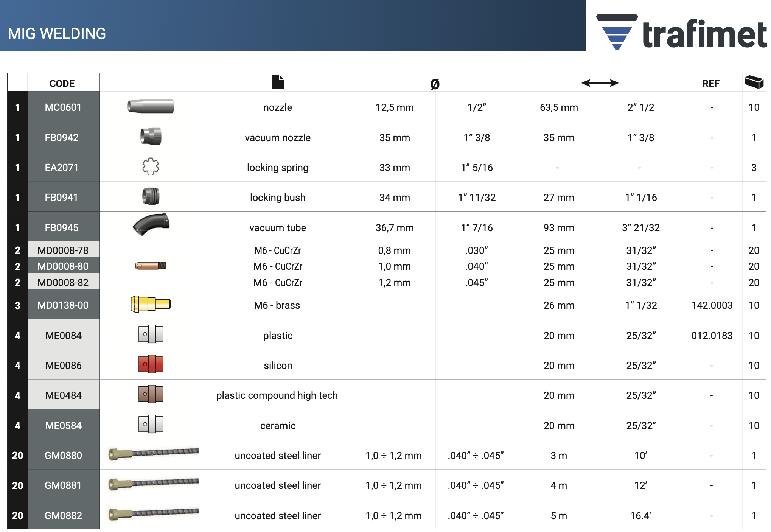Click code GM0880
This screenshot has width=771, height=532.
(x=63, y=456)
